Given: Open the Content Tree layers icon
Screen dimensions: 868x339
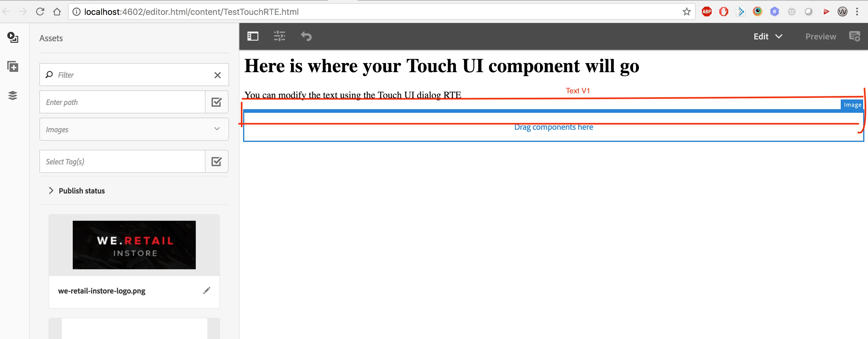Looking at the screenshot, I should (13, 96).
